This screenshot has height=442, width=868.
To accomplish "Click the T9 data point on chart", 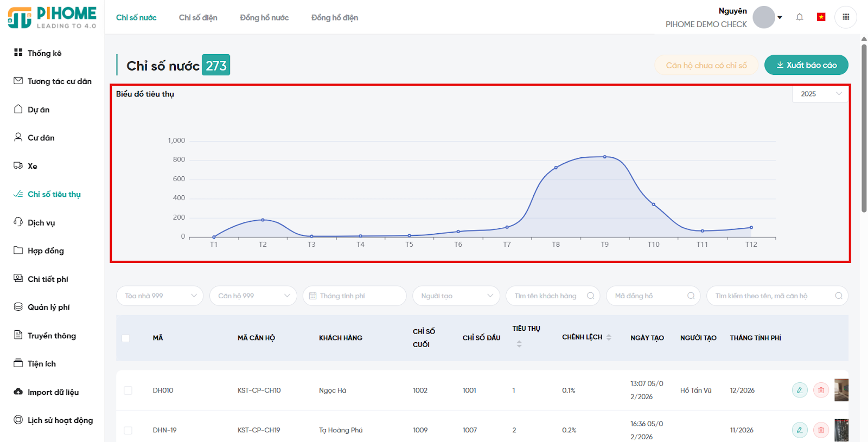I will coord(605,157).
